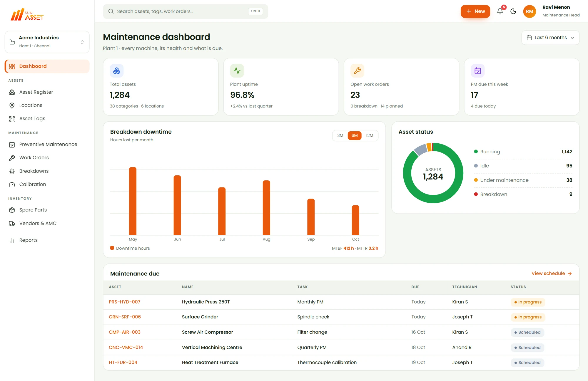Click the Asset status donut chart
This screenshot has height=381, width=588.
tap(433, 173)
